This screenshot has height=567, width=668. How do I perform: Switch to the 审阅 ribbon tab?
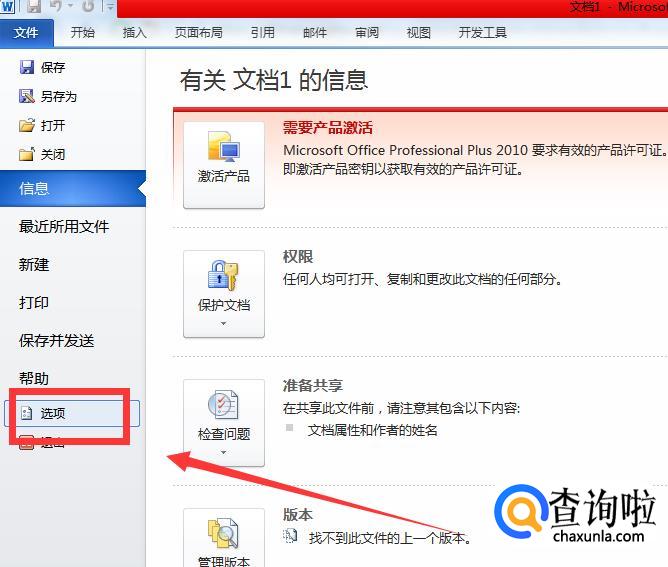tap(367, 33)
